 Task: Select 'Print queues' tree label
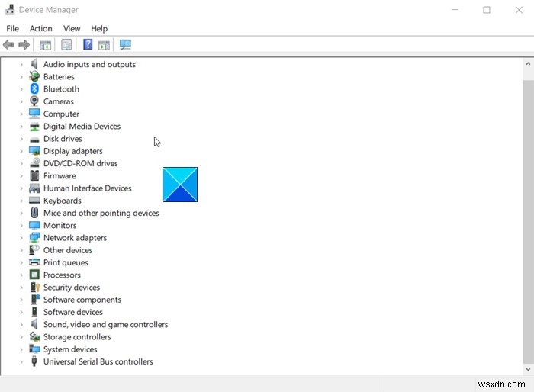(x=66, y=262)
